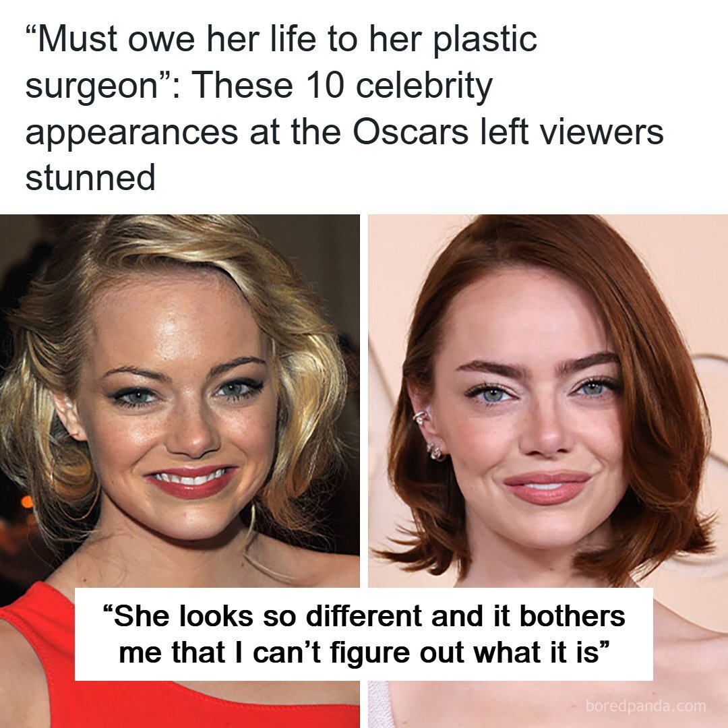Image resolution: width=728 pixels, height=728 pixels.
Task: Click the boredpanda.com watermark
Action: 645,706
